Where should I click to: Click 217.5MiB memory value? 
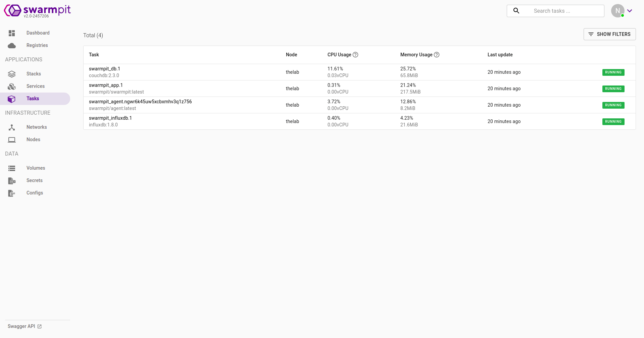[410, 92]
